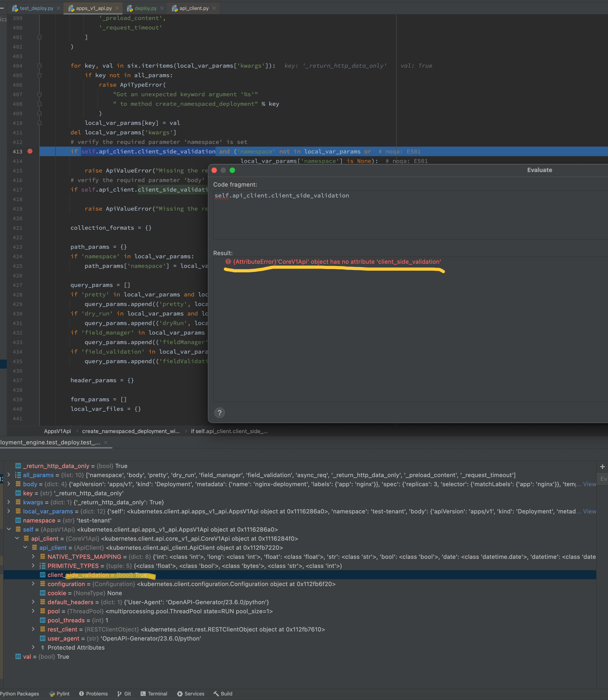Screen dimensions: 608x700
Task: Select the deployment_engine.test_deploy.test_... debug tab
Action: (x=50, y=442)
